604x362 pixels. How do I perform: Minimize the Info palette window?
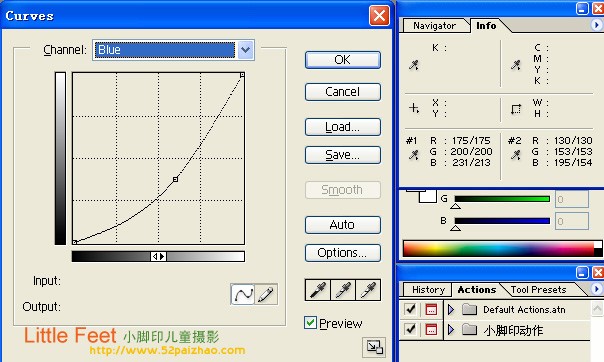[582, 8]
